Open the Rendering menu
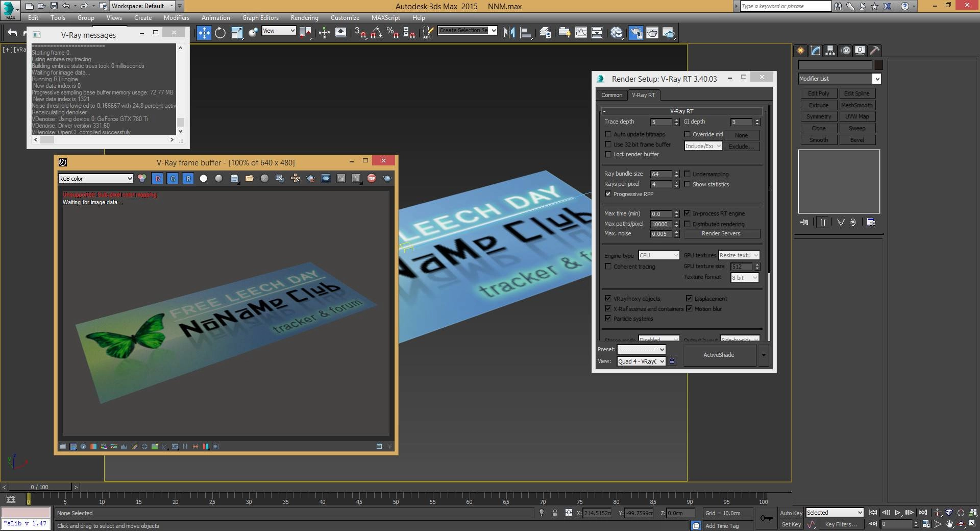This screenshot has height=531, width=980. 304,18
